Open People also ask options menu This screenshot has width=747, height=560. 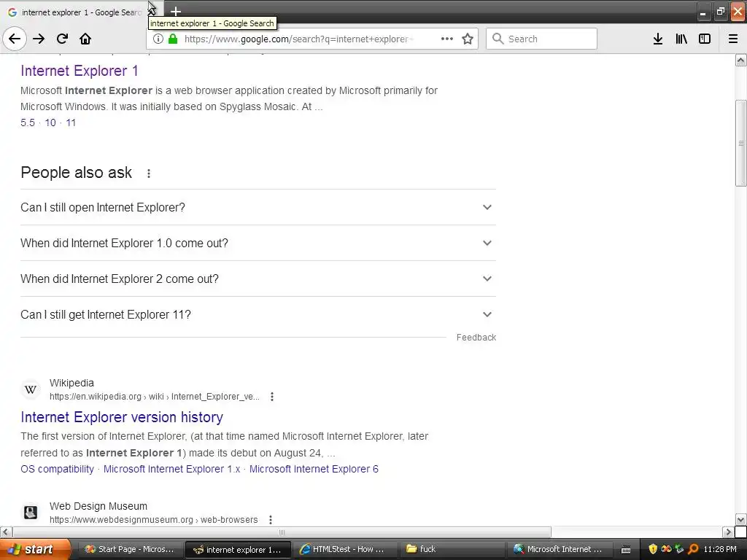tap(149, 174)
